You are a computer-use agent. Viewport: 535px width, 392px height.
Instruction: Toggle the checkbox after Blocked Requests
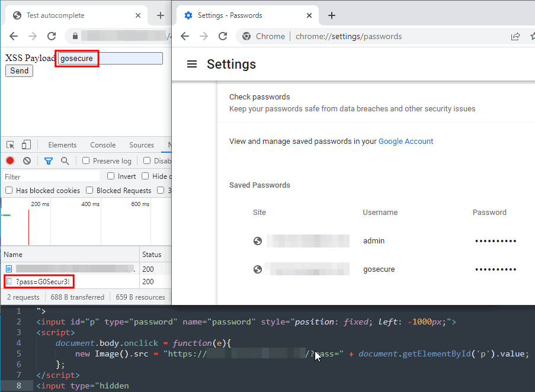161,190
